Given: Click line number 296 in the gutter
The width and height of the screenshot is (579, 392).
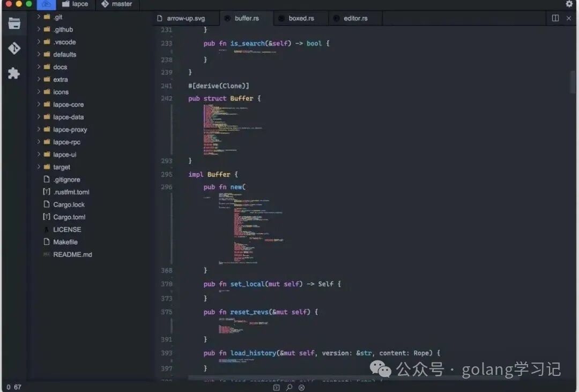Looking at the screenshot, I should [167, 187].
